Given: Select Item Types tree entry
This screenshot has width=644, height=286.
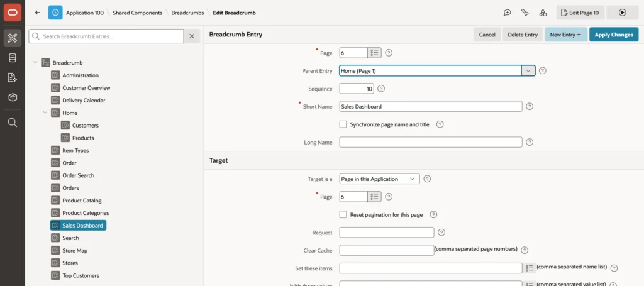Looking at the screenshot, I should click(x=75, y=151).
